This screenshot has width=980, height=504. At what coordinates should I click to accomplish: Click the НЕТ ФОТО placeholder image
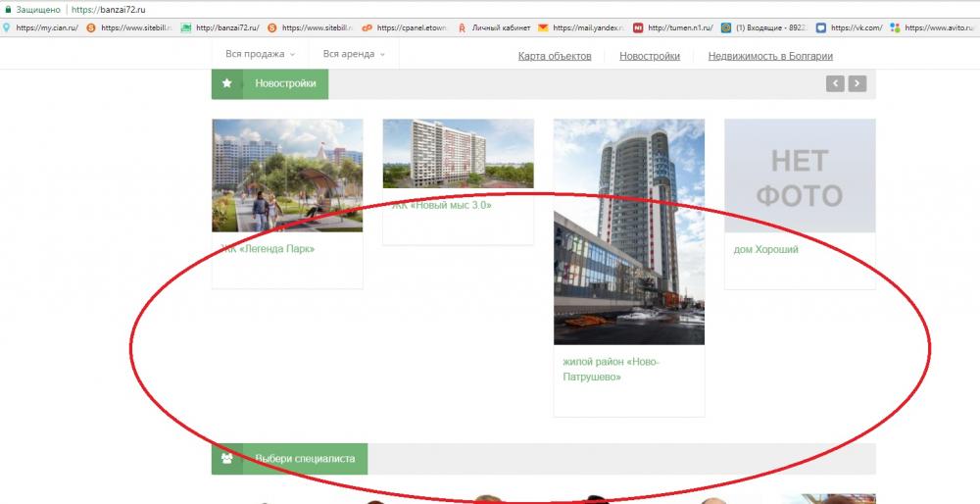(800, 176)
